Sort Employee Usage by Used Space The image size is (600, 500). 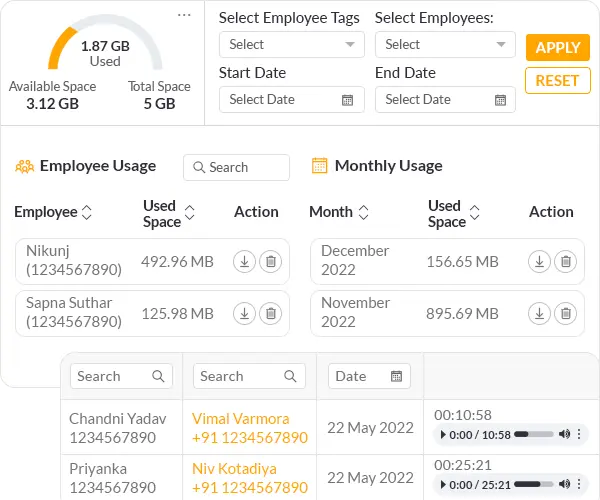190,212
